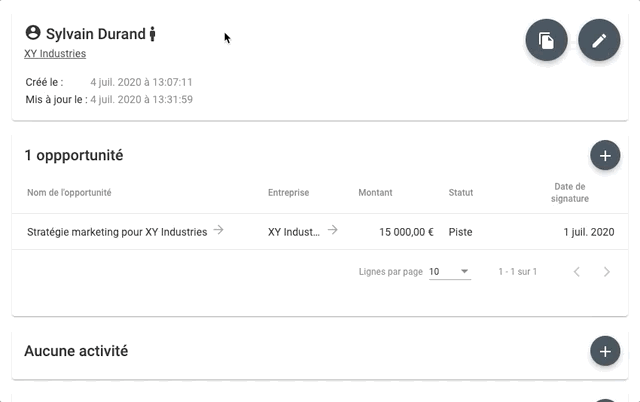Sort by Entreprise column header
The height and width of the screenshot is (402, 640).
point(288,193)
